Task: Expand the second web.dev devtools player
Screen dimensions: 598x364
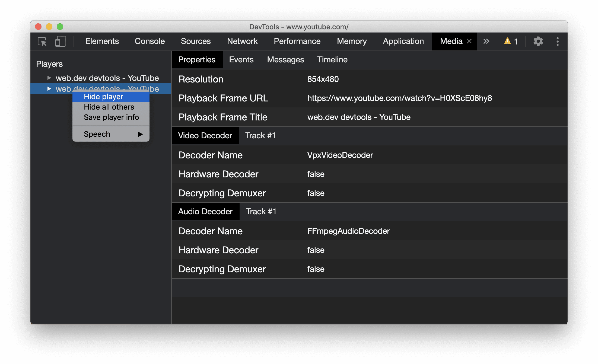Action: [x=49, y=88]
